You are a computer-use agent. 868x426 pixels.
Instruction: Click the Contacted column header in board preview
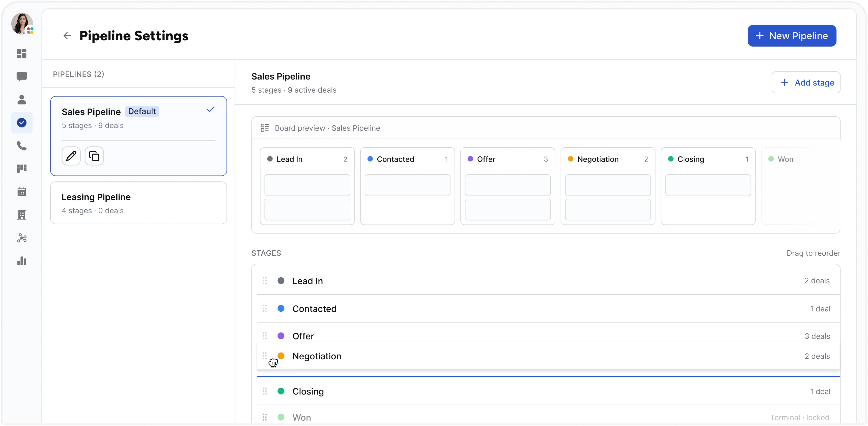[407, 159]
